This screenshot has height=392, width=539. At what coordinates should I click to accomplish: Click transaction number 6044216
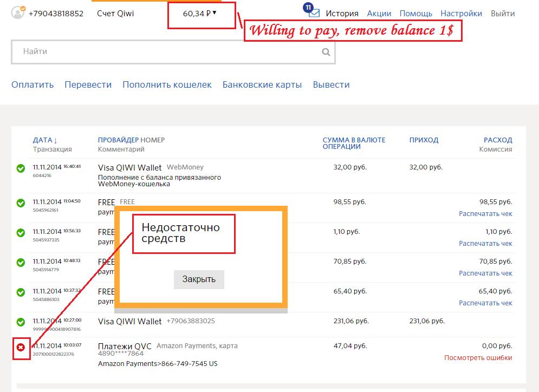click(x=42, y=175)
